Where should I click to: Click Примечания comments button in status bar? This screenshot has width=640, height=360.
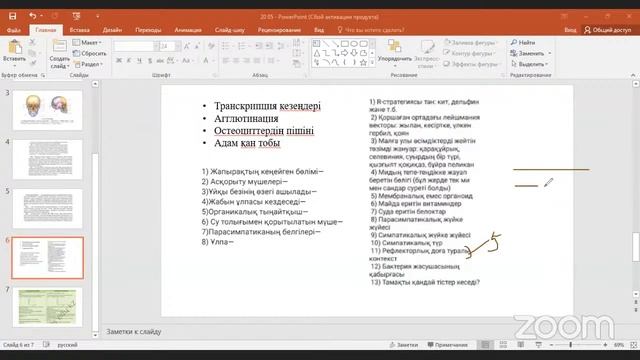(447, 345)
